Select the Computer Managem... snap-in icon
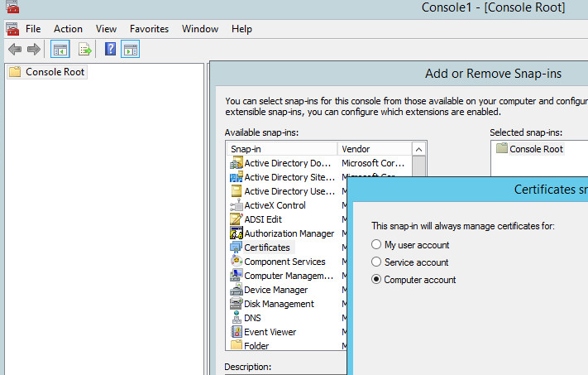 [x=237, y=276]
